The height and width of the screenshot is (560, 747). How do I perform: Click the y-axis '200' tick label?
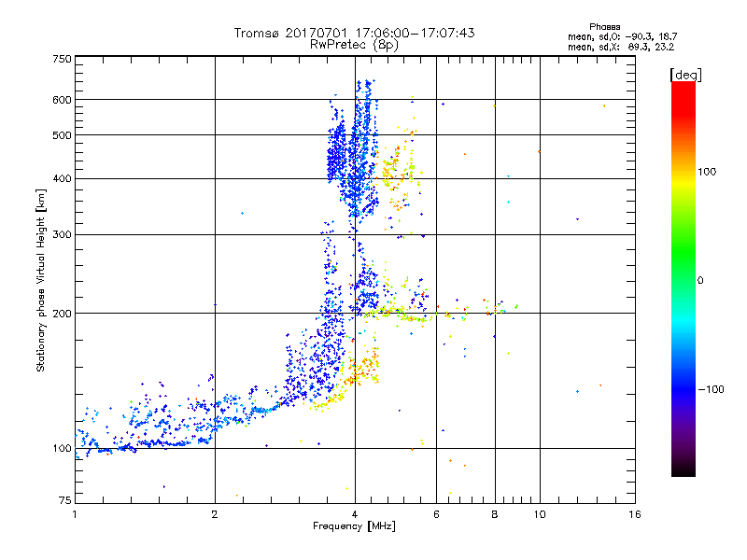click(x=62, y=314)
